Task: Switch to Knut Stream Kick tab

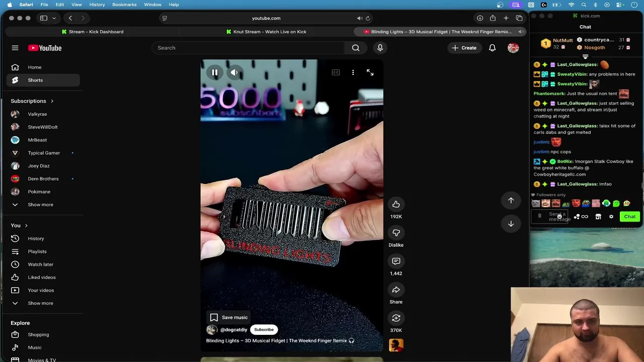Action: coord(266,32)
